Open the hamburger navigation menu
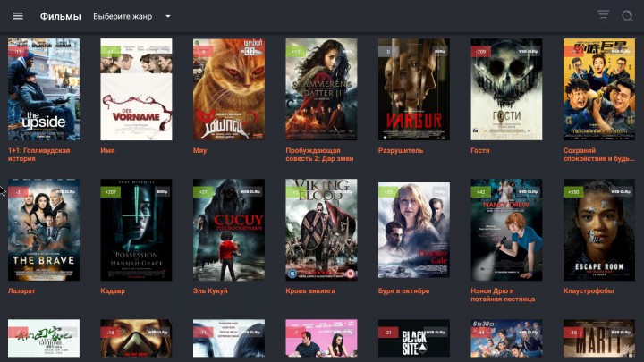Screen dimensions: 644x362 tap(18, 16)
